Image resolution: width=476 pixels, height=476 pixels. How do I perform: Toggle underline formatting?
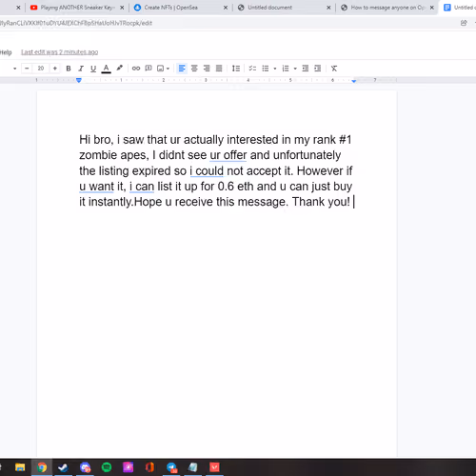[x=93, y=69]
